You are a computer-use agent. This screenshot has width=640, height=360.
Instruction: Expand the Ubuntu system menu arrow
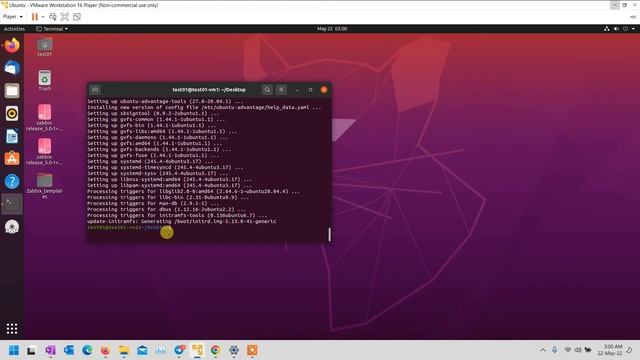pyautogui.click(x=633, y=29)
